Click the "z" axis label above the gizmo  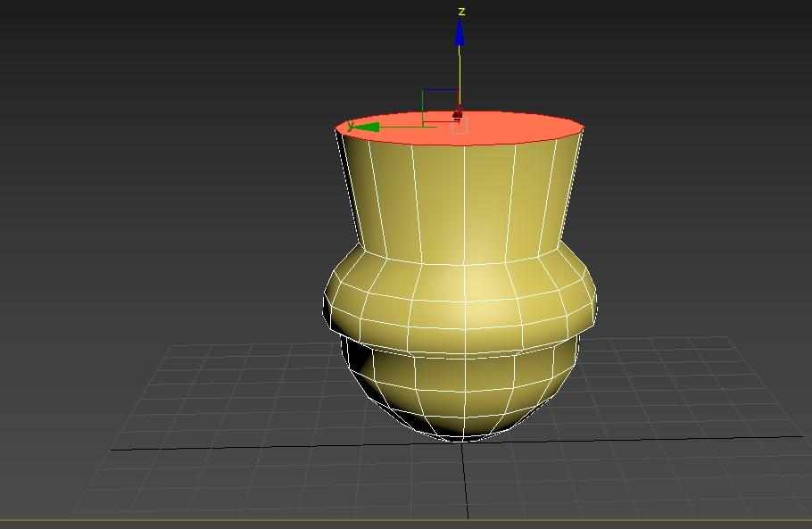point(461,12)
